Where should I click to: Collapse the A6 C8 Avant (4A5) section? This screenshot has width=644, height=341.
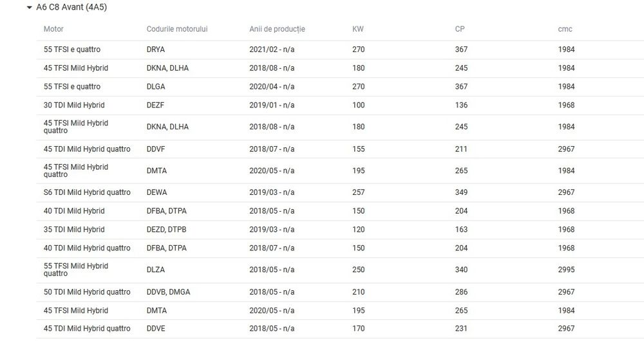point(29,8)
